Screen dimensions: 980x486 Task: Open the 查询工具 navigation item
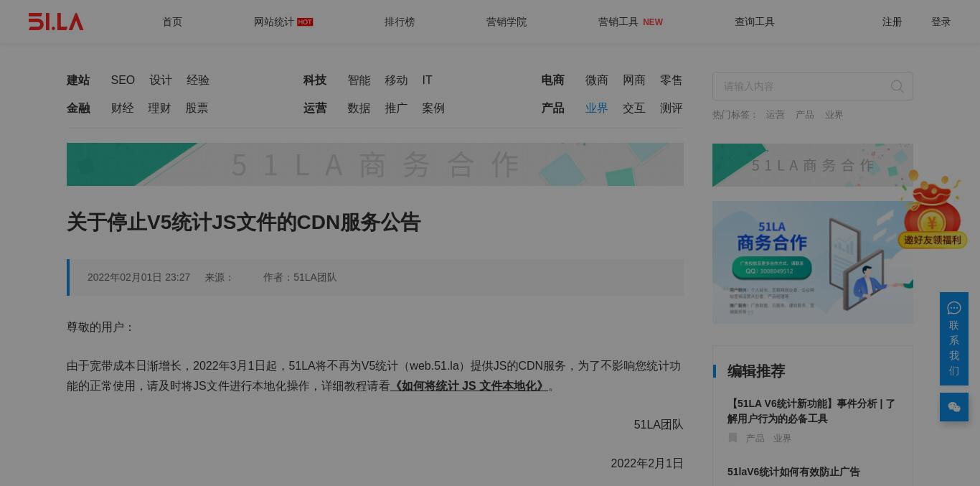pyautogui.click(x=755, y=22)
